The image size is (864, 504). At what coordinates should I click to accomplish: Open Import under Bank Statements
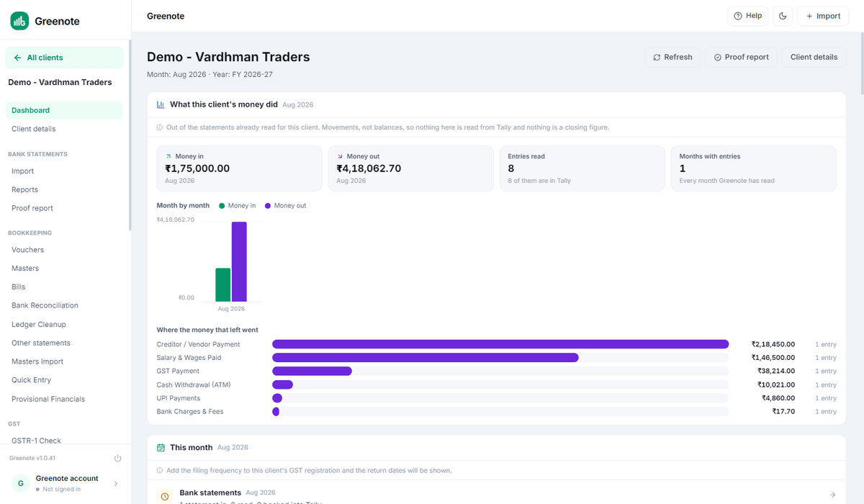[65, 171]
